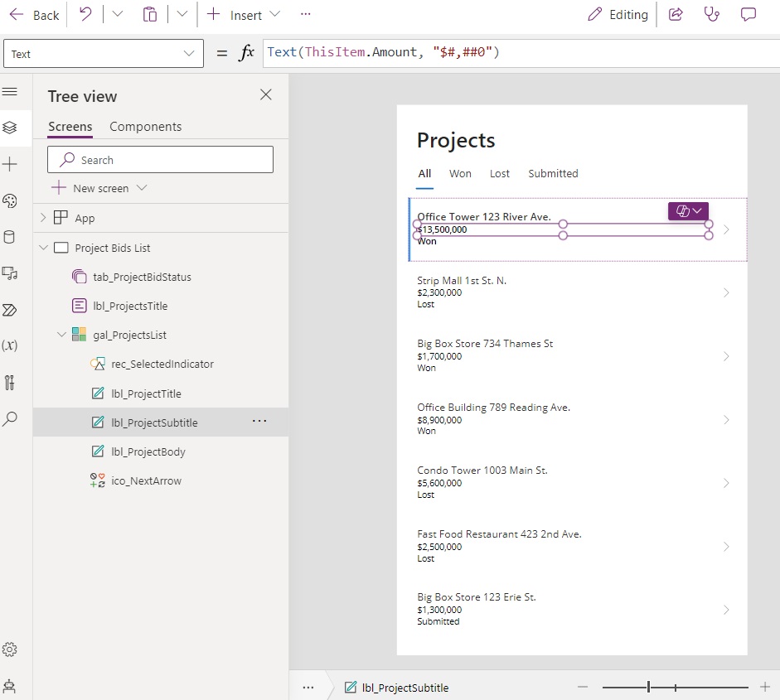Select ico_NextArrow in tree
The height and width of the screenshot is (700, 780).
[146, 480]
